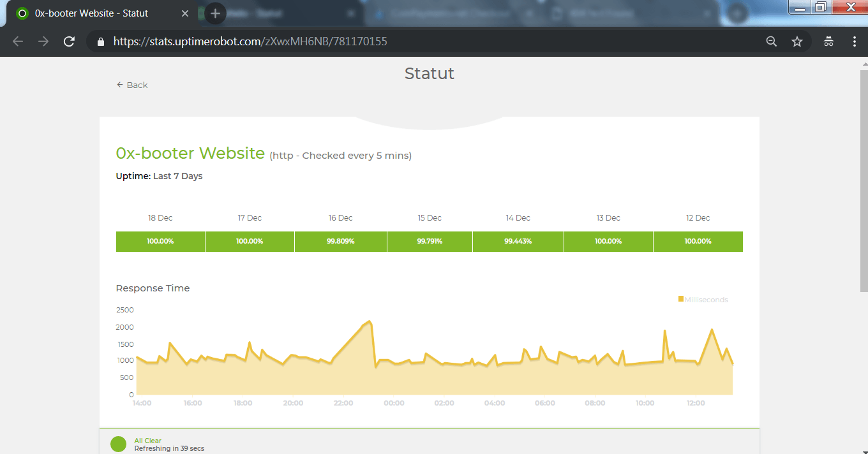Select the 15 Dec 99.791% uptime bar
This screenshot has width=868, height=454.
(x=430, y=242)
